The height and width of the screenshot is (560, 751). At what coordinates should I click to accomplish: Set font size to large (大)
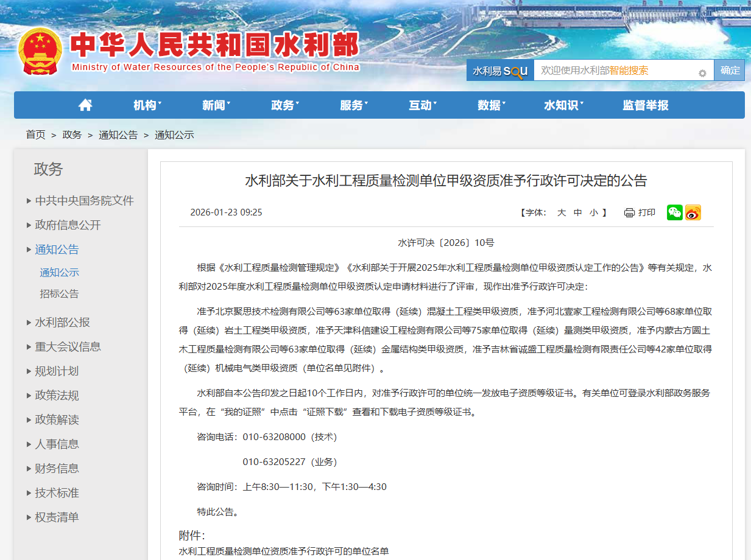(562, 212)
